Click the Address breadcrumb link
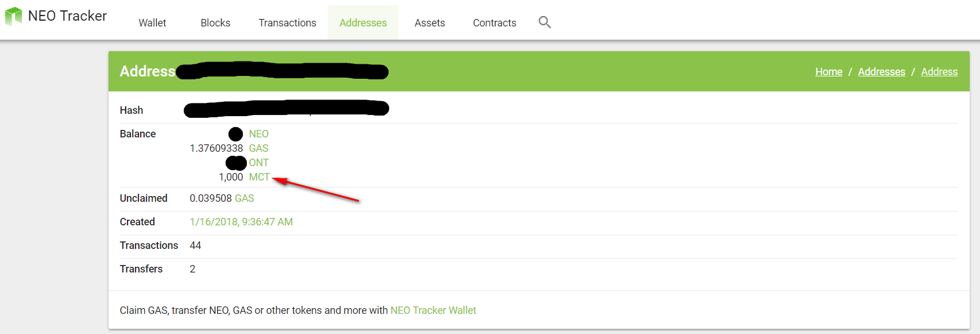This screenshot has height=334, width=980. tap(939, 72)
